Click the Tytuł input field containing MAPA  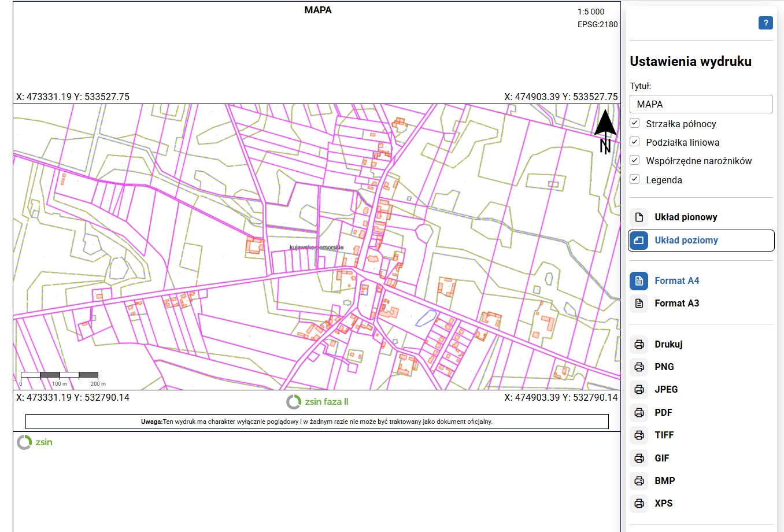click(701, 104)
